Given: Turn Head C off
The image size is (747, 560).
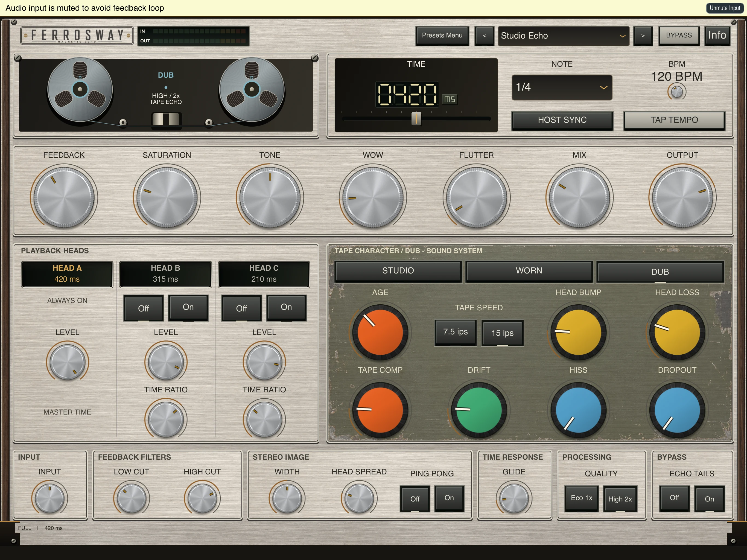Looking at the screenshot, I should pyautogui.click(x=241, y=308).
